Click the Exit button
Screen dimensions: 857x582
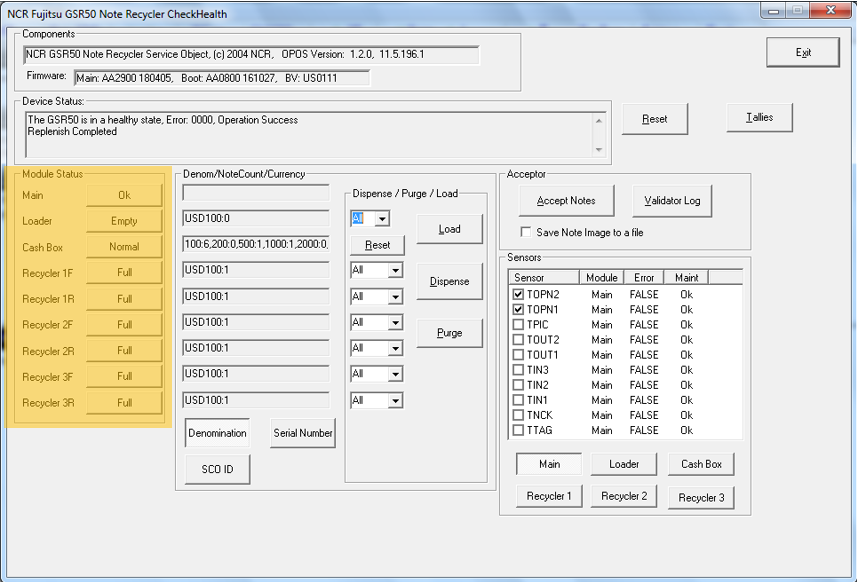(x=802, y=52)
